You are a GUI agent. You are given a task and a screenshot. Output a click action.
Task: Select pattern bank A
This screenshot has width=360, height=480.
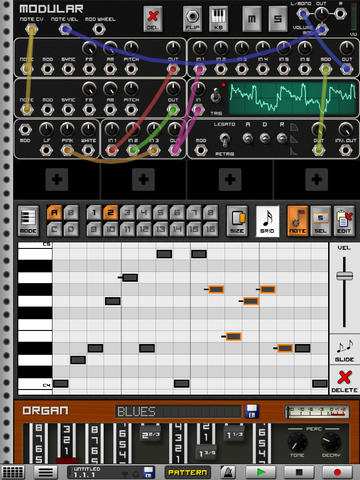click(54, 212)
